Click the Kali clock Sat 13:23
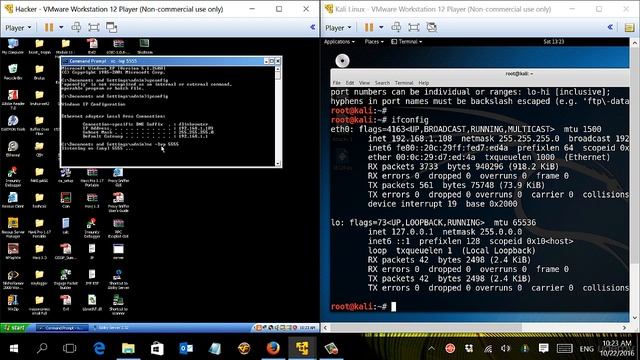640x360 pixels. tap(553, 42)
